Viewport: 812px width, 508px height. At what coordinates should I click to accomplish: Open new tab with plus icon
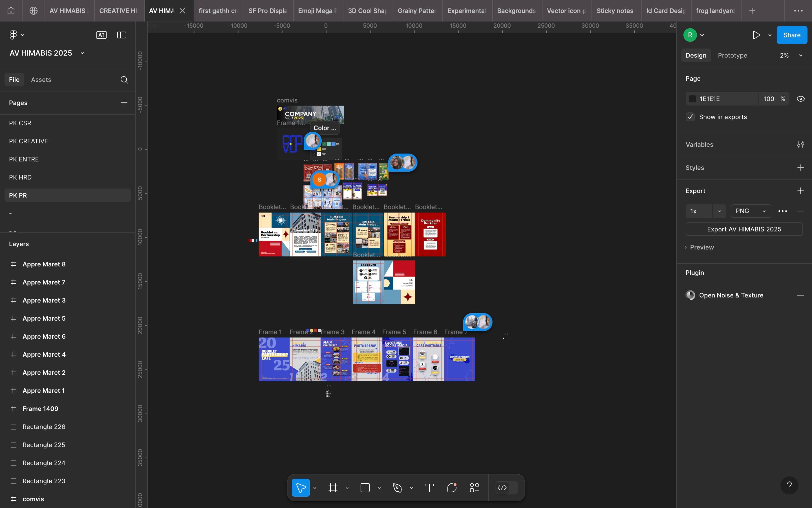[x=752, y=11]
